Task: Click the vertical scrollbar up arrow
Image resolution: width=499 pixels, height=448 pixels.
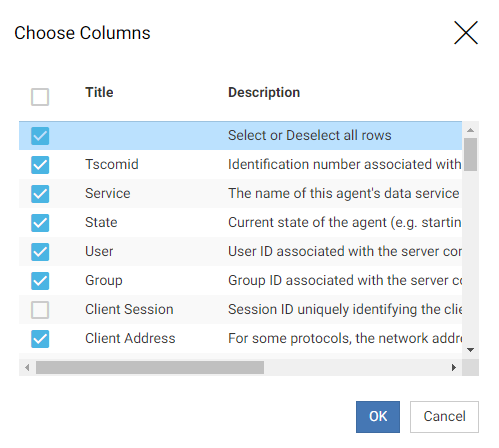Action: (x=470, y=130)
